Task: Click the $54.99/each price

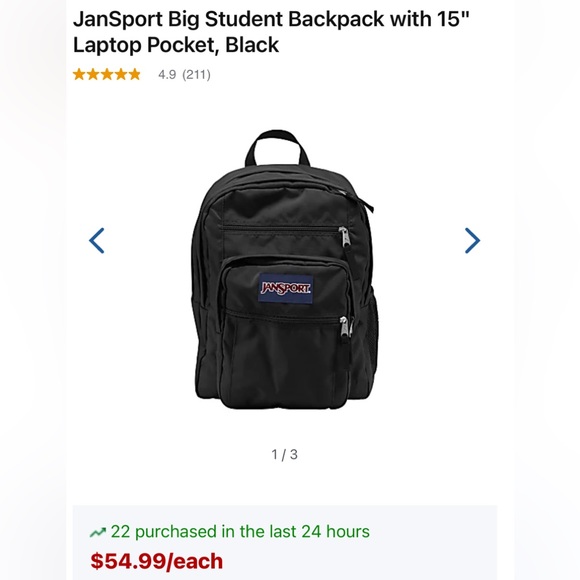Action: click(157, 561)
